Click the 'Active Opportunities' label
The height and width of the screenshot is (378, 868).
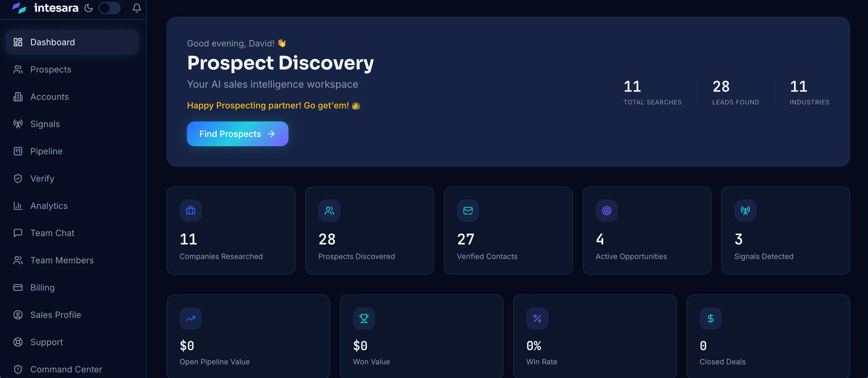631,257
